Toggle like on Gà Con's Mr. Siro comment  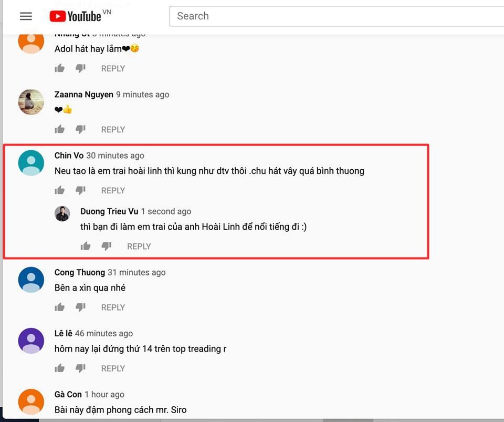[59, 419]
